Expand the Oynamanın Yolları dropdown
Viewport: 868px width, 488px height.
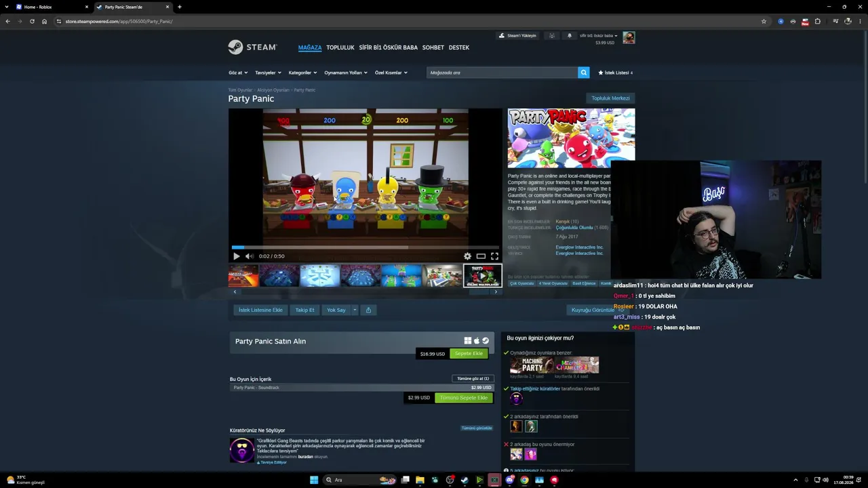click(346, 73)
